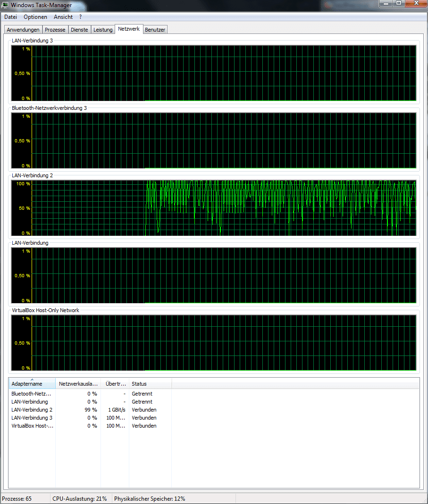
Task: Click Getrennt status of LAN-Verbindung row
Action: click(x=142, y=402)
